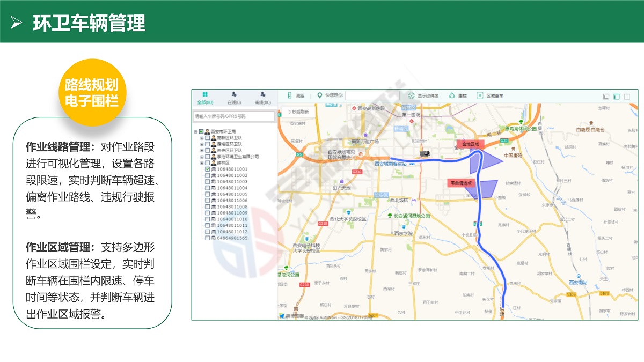Viewport: 644px width, 362px height.
Task: Expand the 碑林区 node
Action: pyautogui.click(x=201, y=163)
